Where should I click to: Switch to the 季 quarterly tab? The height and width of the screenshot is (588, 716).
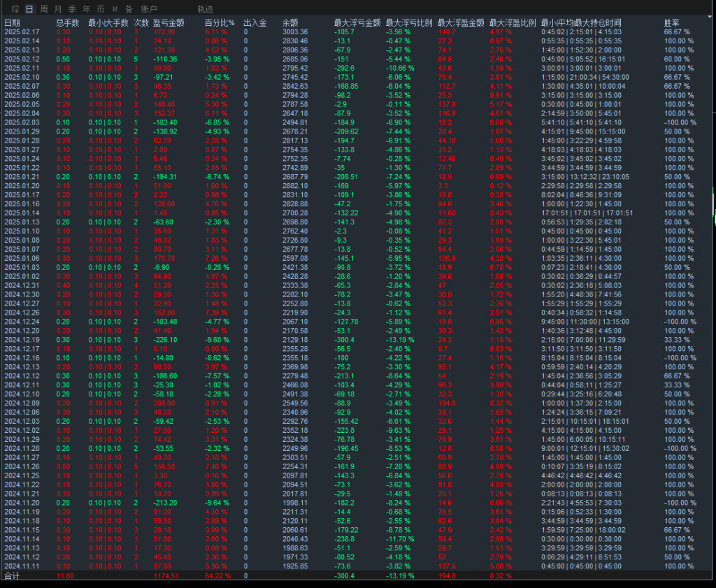point(72,9)
